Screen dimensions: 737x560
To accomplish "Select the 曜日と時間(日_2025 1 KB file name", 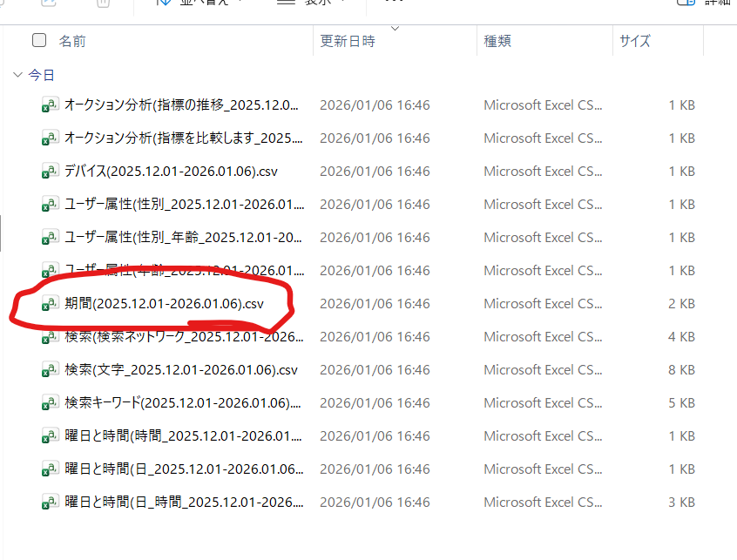I will tap(184, 469).
